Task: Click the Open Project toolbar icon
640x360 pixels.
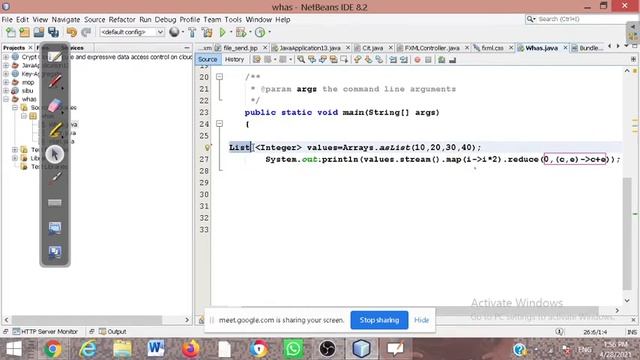Action: point(39,32)
